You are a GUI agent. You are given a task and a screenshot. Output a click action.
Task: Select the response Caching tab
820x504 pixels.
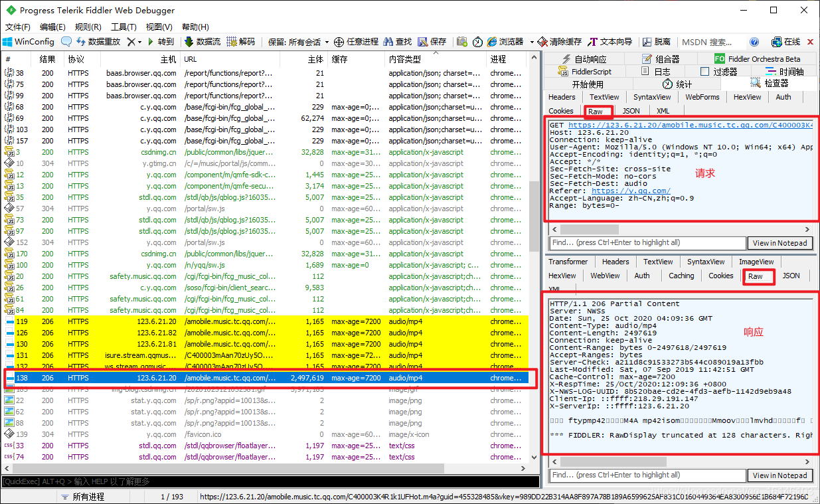coord(681,276)
